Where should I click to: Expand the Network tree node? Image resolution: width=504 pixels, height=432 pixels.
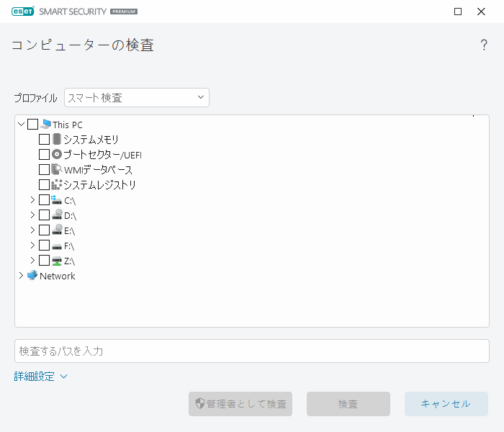20,276
